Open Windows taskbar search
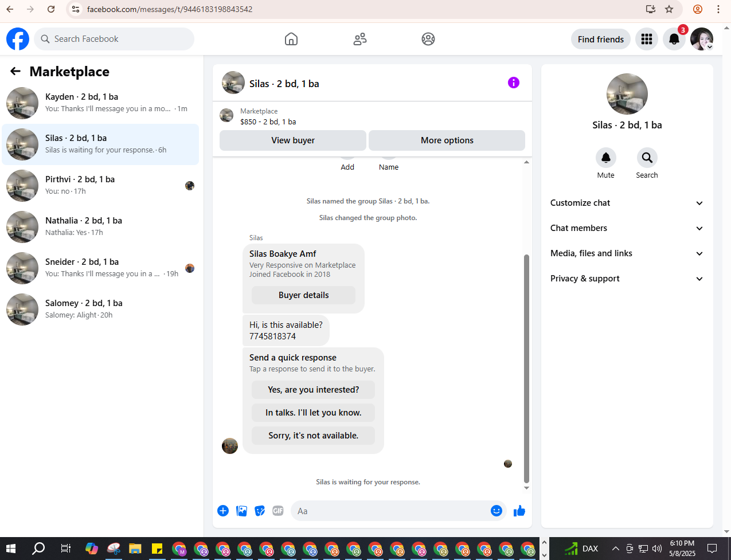 38,549
